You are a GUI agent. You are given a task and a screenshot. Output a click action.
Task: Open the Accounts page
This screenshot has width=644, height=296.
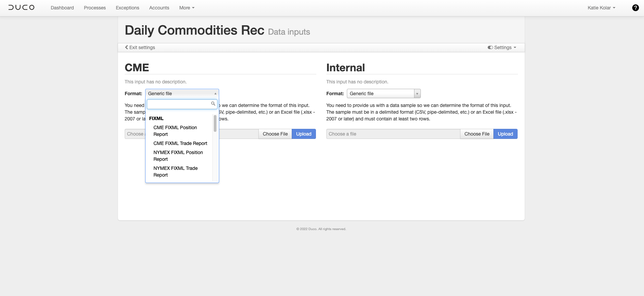pyautogui.click(x=159, y=8)
